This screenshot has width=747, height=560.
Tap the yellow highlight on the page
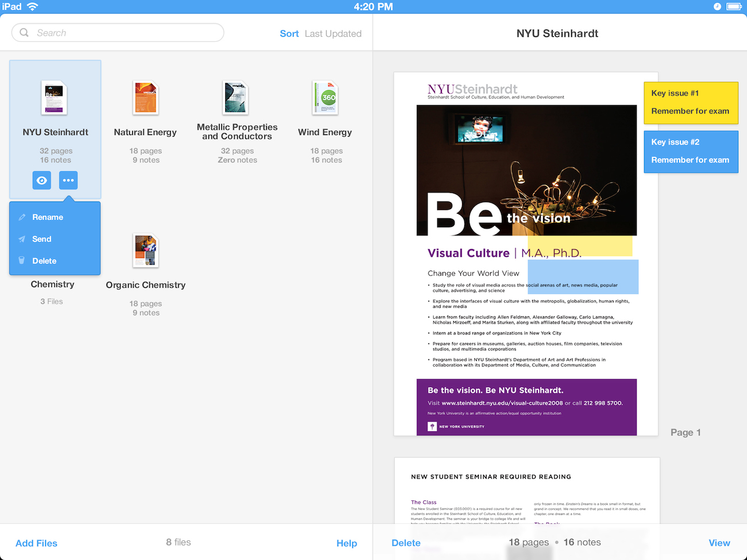580,246
